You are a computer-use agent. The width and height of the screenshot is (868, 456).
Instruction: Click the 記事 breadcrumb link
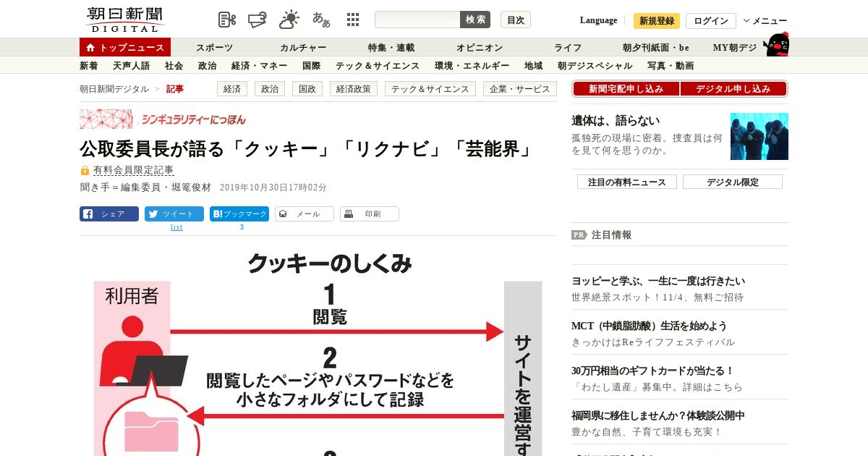click(175, 89)
